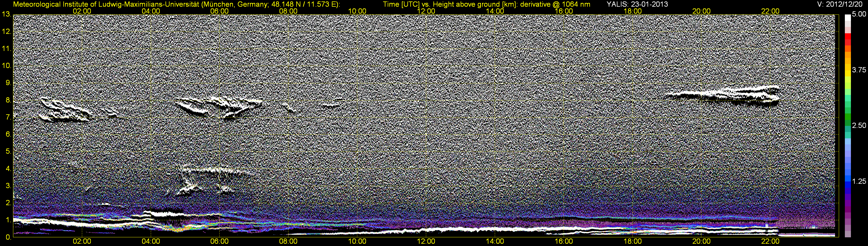Click the bottom axis '20:00' time label

(702, 242)
